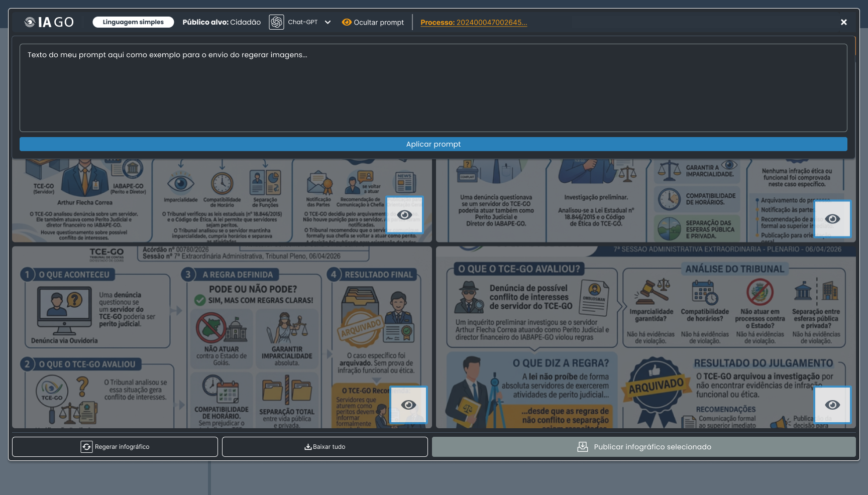The image size is (868, 495).
Task: Preview top-left infographic with eye icon
Action: [404, 215]
